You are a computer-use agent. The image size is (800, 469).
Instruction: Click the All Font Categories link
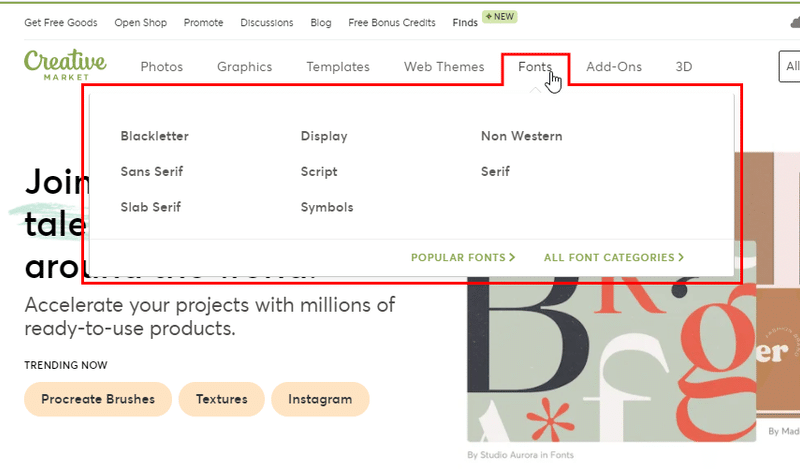[614, 257]
